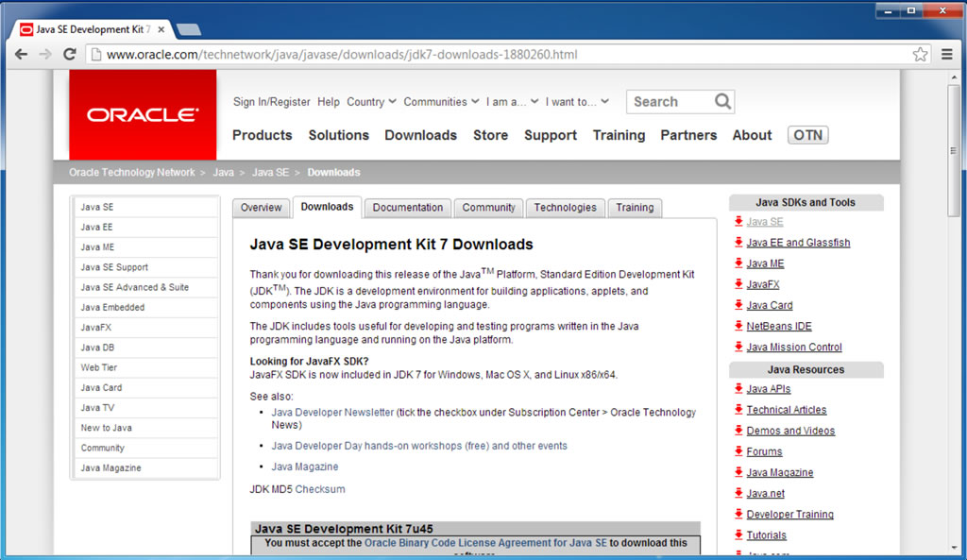This screenshot has height=560, width=967.
Task: Close the Java SE Development Kit tab
Action: [161, 29]
